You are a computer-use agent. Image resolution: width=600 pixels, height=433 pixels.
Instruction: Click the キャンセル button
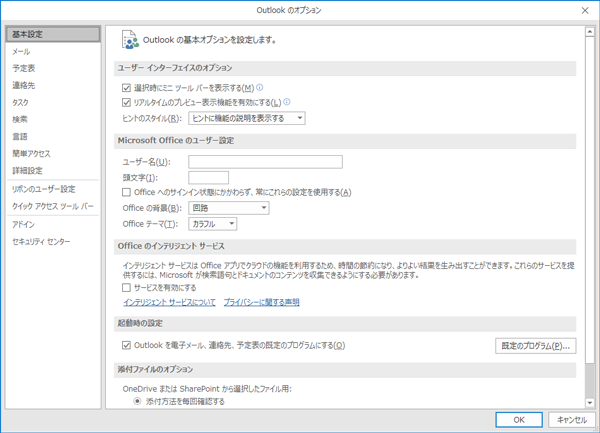[572, 420]
